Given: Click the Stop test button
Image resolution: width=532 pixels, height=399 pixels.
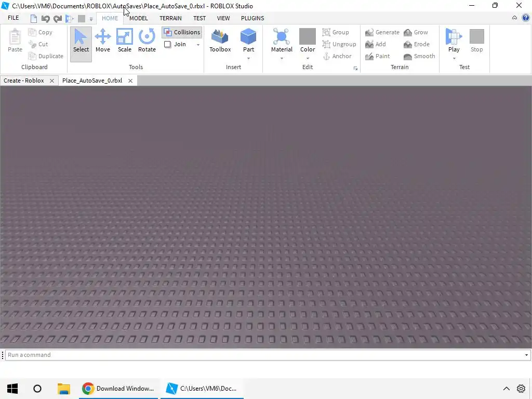Looking at the screenshot, I should pyautogui.click(x=476, y=41).
